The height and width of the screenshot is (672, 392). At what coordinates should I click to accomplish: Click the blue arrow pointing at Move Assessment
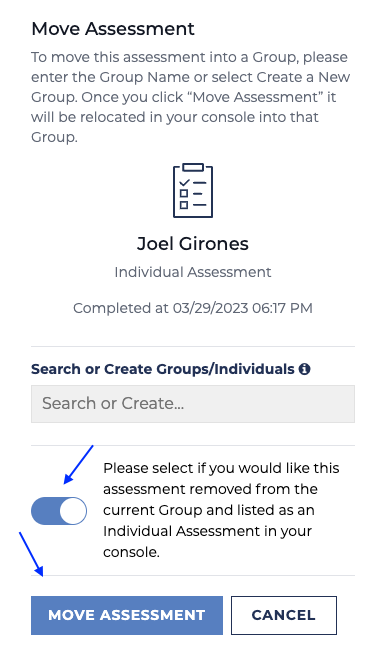31,554
